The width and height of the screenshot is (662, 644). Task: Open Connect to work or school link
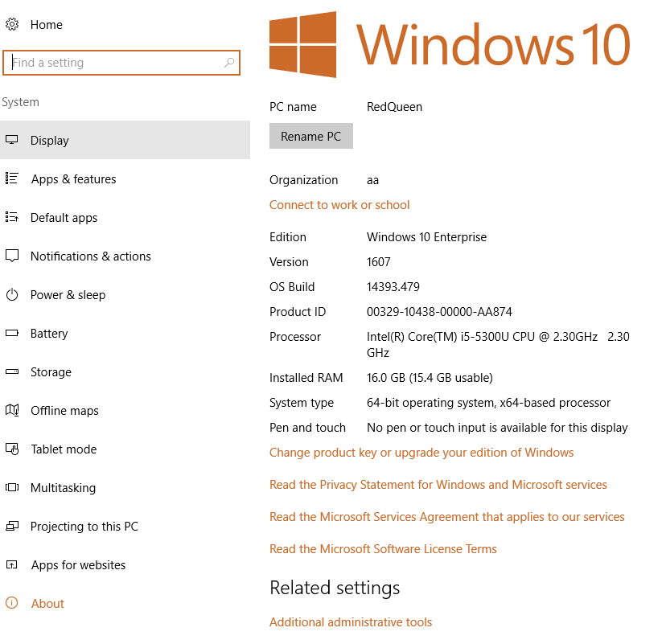pos(339,205)
